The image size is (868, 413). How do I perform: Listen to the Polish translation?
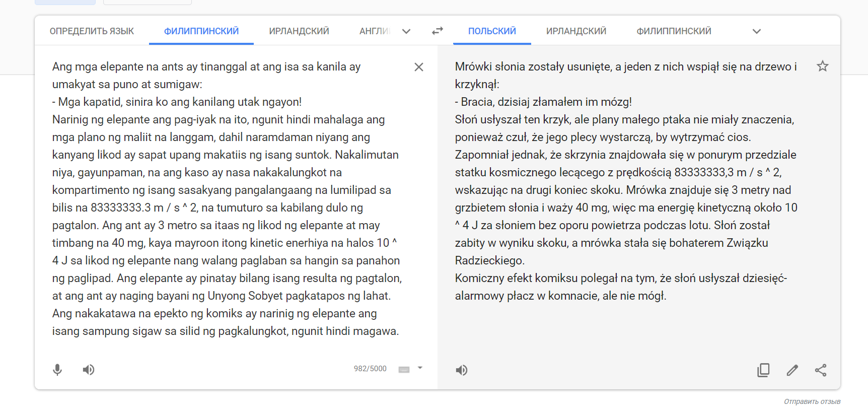point(462,370)
